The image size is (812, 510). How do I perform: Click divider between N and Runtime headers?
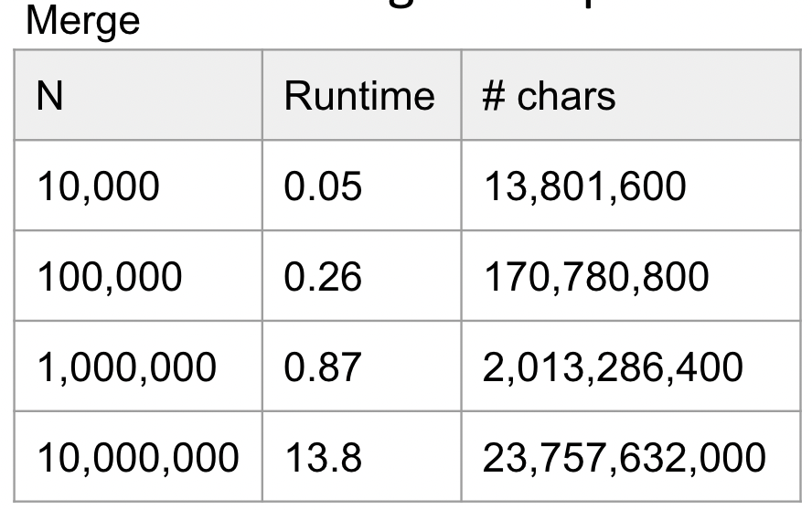pyautogui.click(x=262, y=95)
